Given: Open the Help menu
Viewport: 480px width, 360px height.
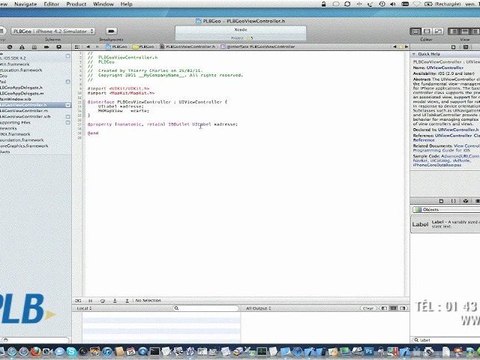Looking at the screenshot, I should (x=126, y=4).
